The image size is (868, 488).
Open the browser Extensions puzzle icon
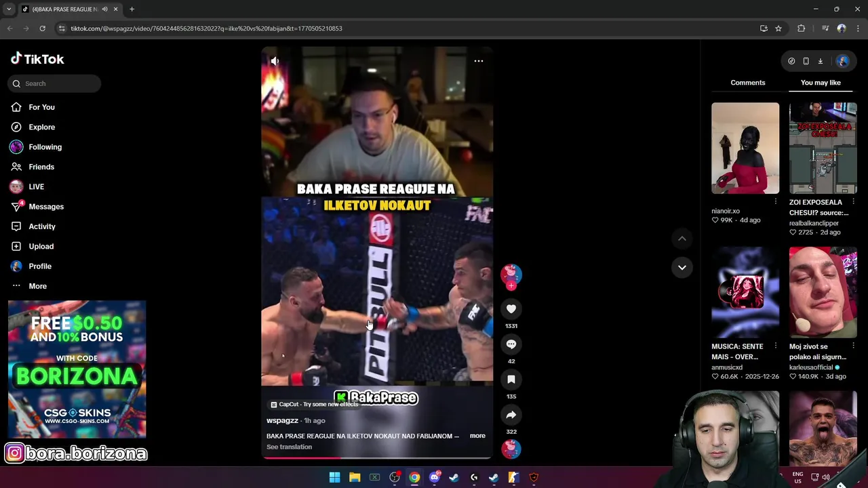pyautogui.click(x=802, y=28)
